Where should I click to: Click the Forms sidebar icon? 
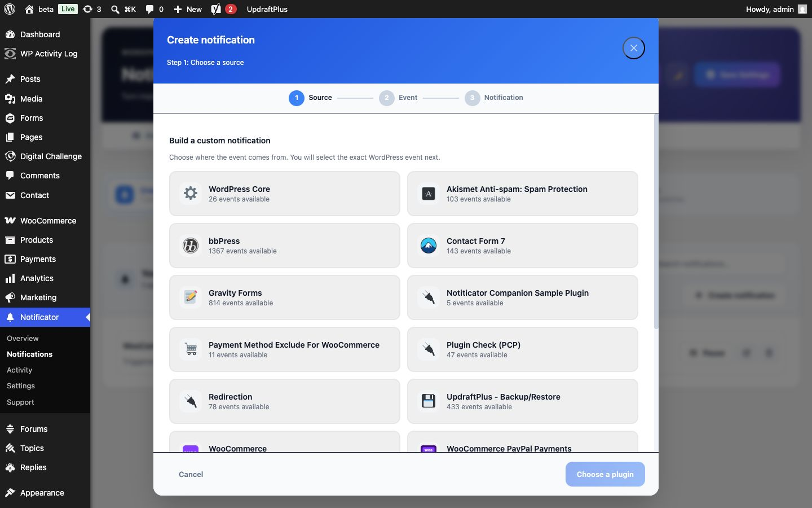(x=10, y=118)
